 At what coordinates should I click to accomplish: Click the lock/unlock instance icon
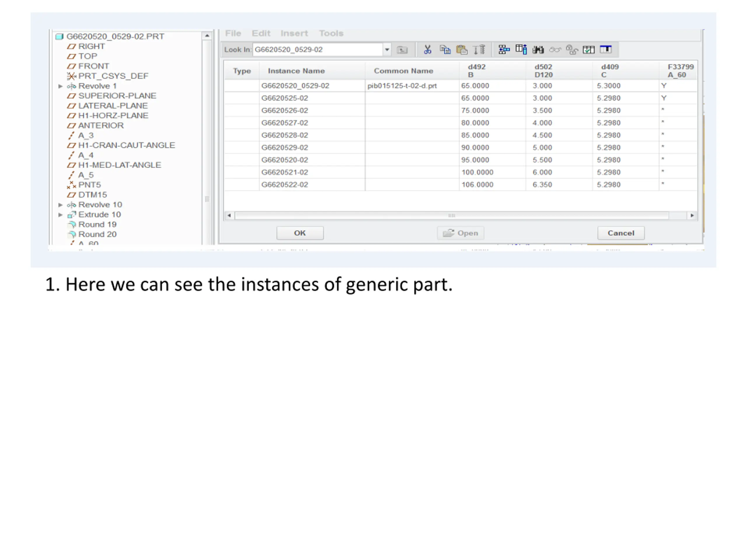click(572, 50)
